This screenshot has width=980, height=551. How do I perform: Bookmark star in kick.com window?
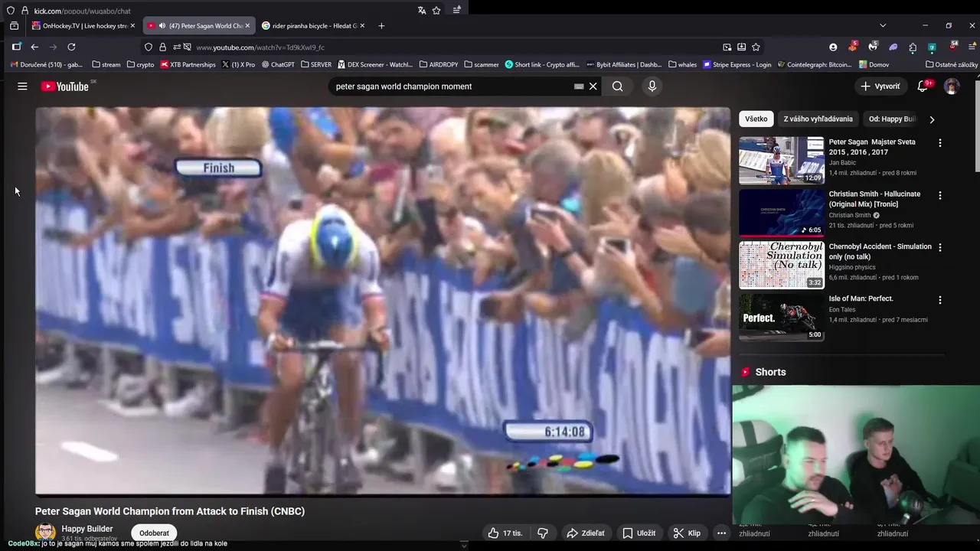tap(436, 11)
